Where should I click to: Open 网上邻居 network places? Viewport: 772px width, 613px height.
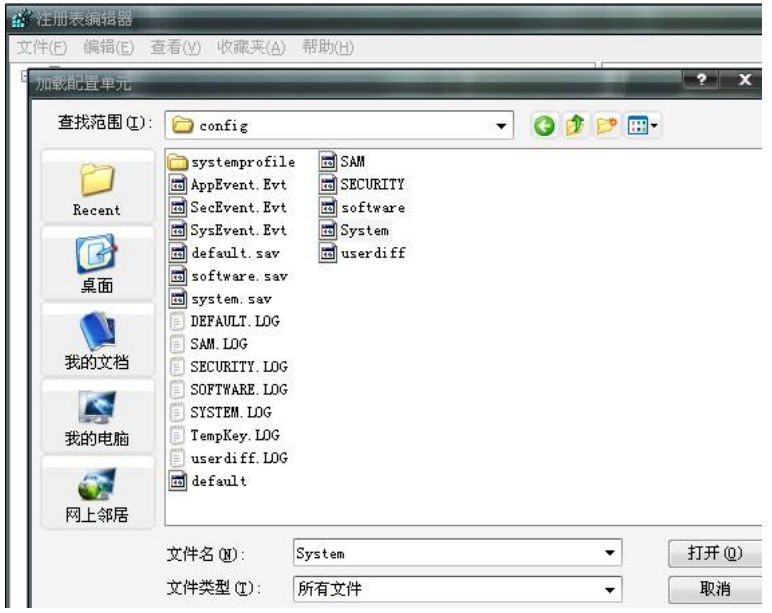tap(97, 493)
